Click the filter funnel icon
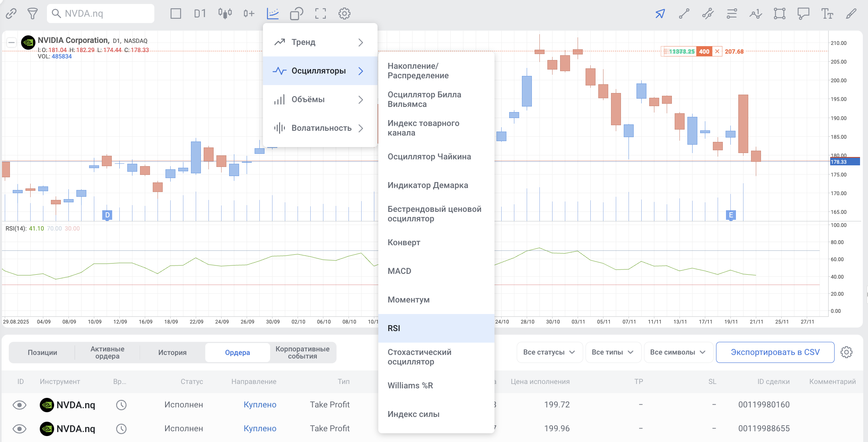The height and width of the screenshot is (442, 868). 33,14
